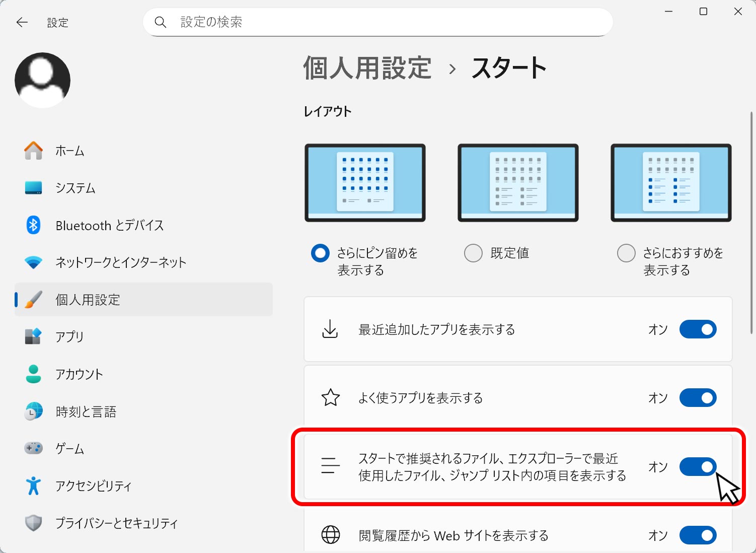Click into the 設定の検索 search box

tap(377, 22)
